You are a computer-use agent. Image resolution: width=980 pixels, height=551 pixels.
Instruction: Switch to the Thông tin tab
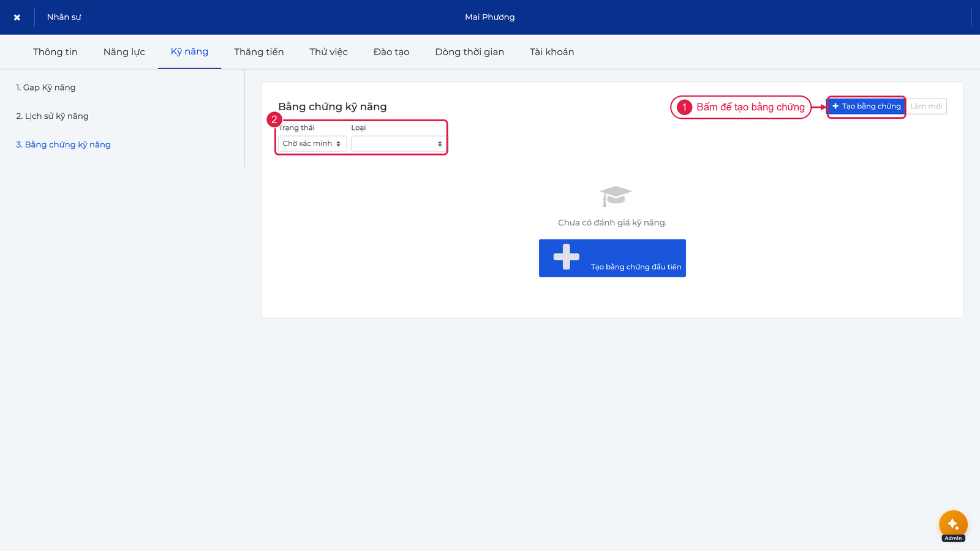coord(55,52)
